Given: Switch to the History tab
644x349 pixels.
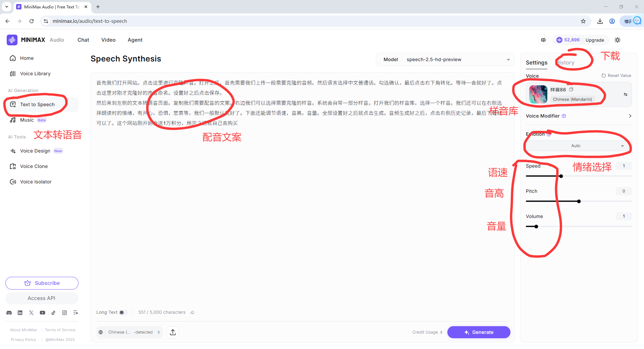Looking at the screenshot, I should [x=566, y=63].
